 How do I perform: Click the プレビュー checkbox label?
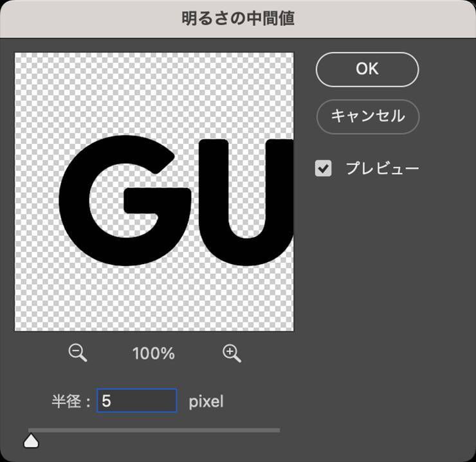point(382,168)
